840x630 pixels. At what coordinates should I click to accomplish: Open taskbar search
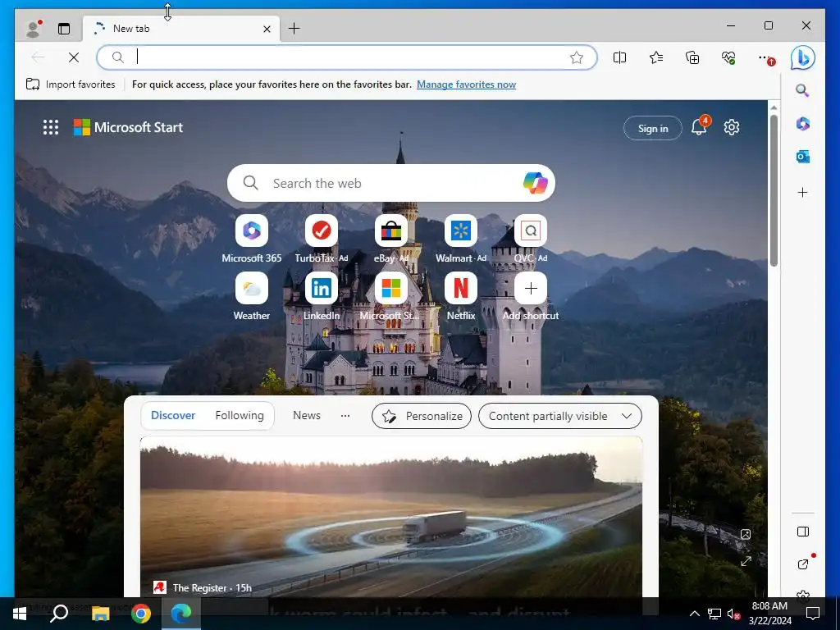coord(59,614)
